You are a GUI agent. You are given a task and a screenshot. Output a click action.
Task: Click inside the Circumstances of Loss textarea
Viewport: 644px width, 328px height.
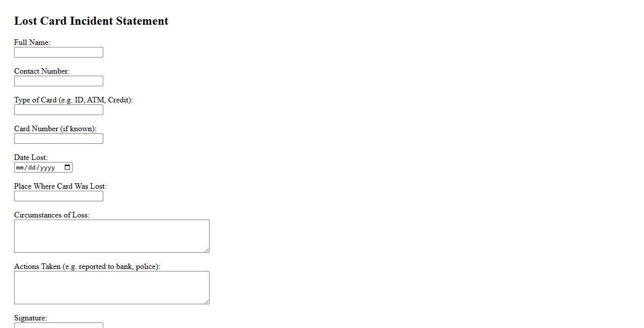111,236
